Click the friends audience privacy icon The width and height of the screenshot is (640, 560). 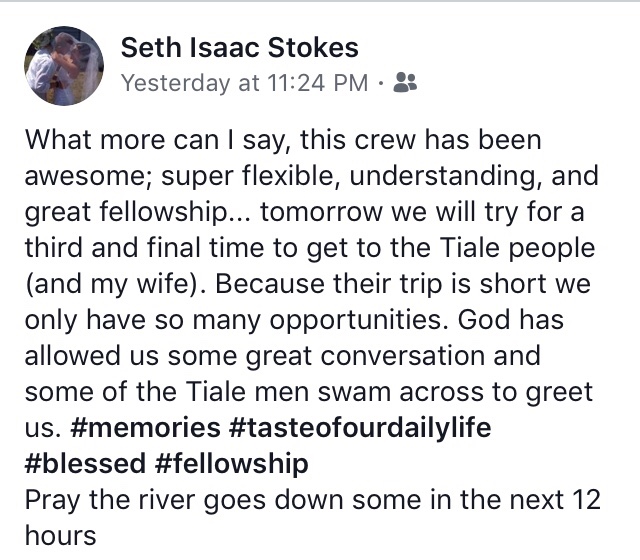click(405, 83)
